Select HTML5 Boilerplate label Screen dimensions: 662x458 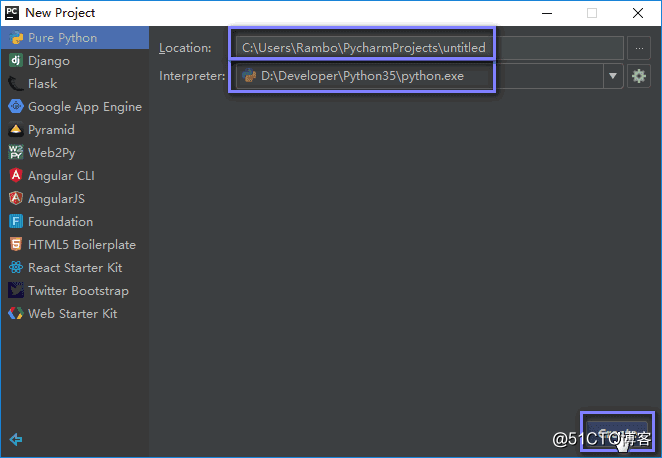82,245
